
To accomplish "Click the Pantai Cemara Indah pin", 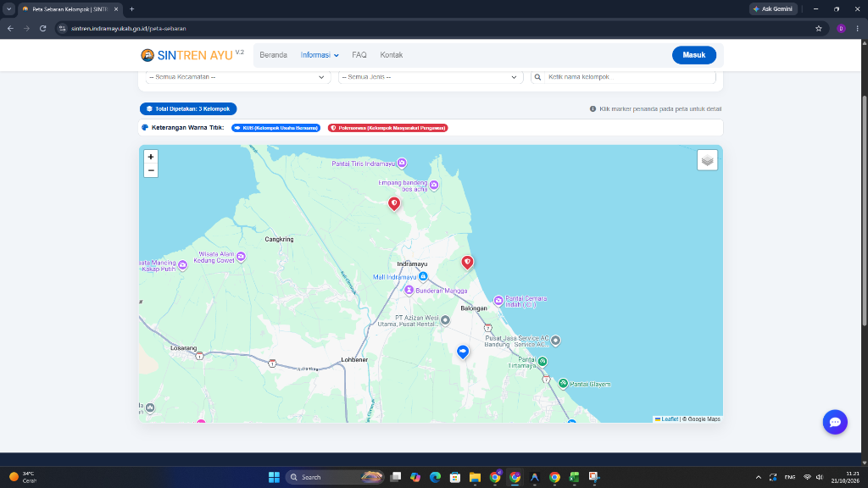I will pyautogui.click(x=498, y=301).
